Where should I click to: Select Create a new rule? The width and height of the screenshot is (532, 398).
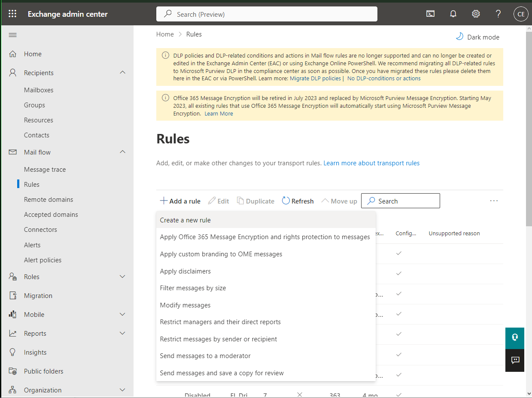click(x=266, y=220)
